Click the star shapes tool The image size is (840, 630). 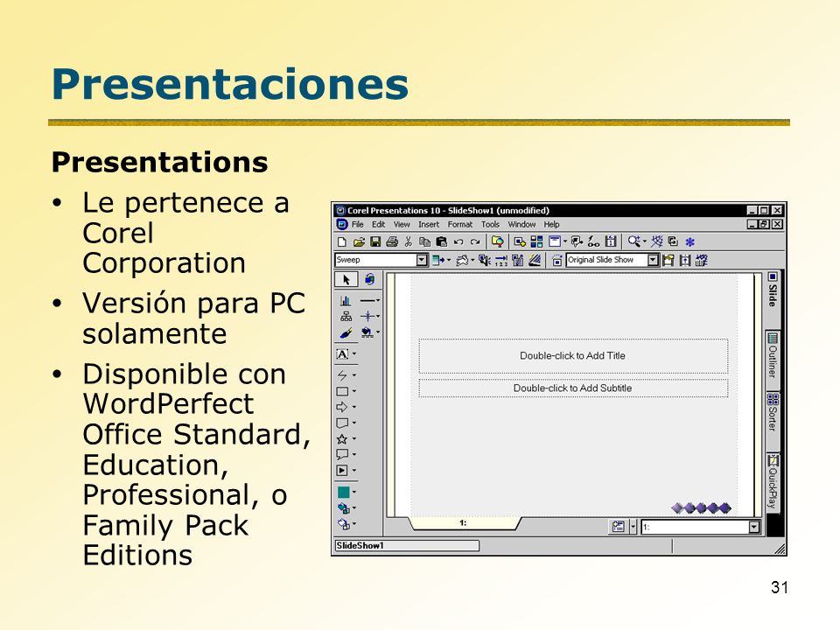(x=342, y=439)
